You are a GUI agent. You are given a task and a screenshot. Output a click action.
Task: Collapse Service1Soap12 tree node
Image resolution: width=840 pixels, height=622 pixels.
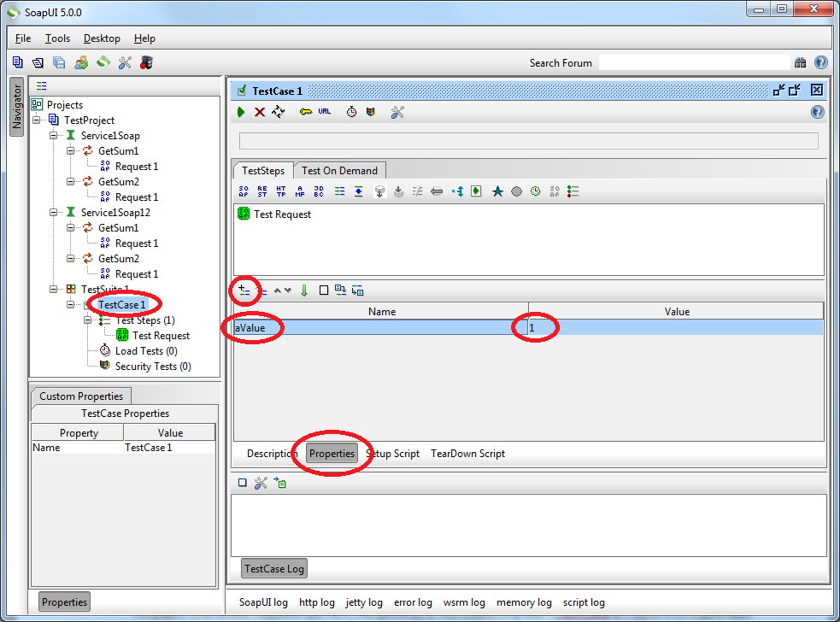click(54, 212)
